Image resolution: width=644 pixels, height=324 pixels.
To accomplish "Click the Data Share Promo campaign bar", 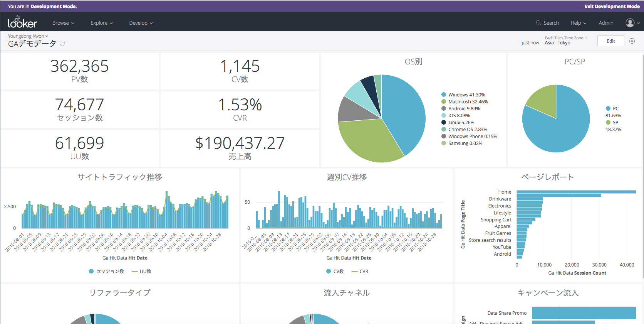I will [x=584, y=313].
